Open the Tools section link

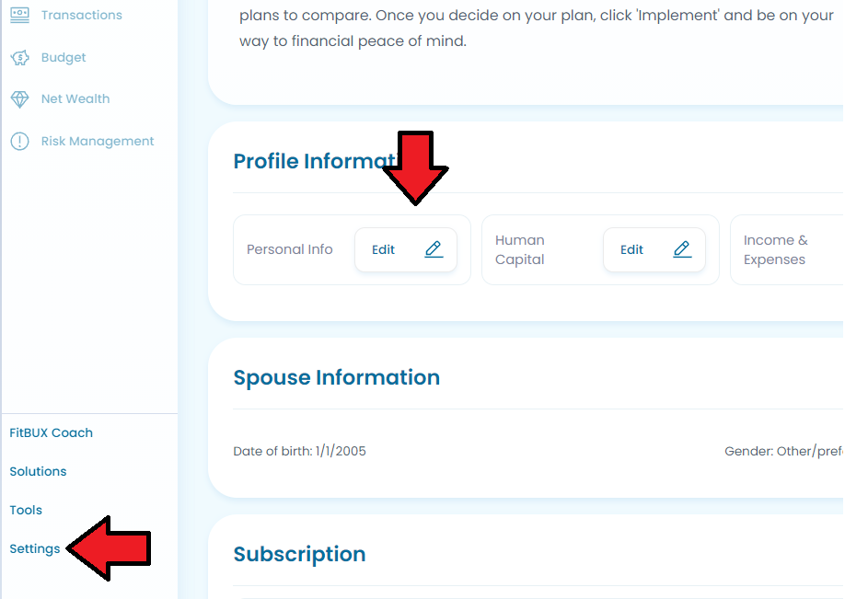click(26, 511)
